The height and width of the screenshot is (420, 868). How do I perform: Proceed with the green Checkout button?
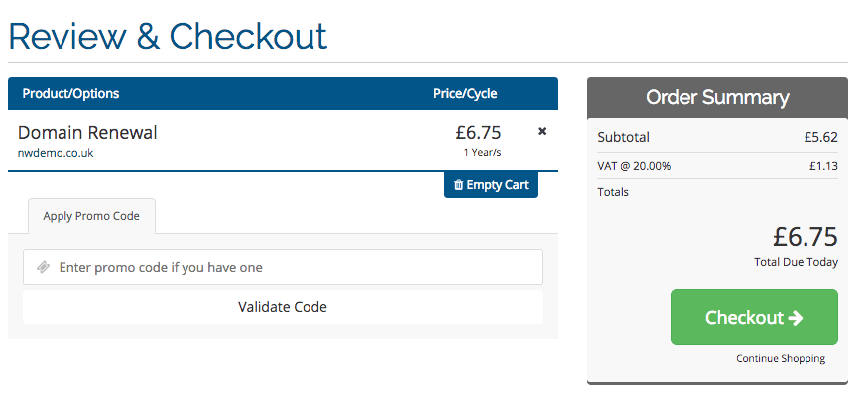pos(754,317)
